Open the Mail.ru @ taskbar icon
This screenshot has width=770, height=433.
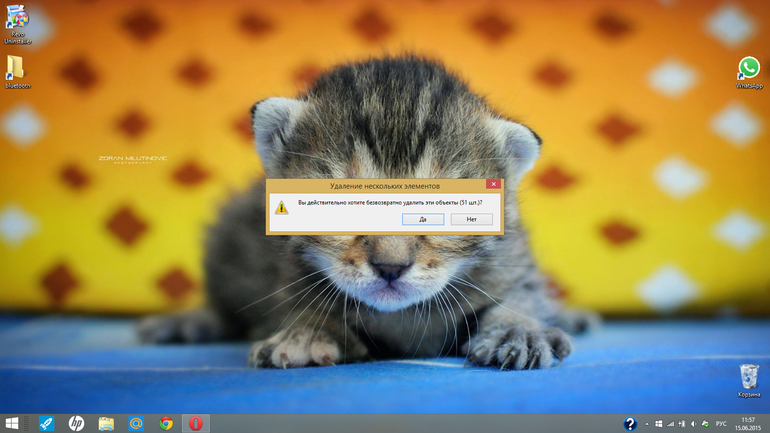coord(136,423)
